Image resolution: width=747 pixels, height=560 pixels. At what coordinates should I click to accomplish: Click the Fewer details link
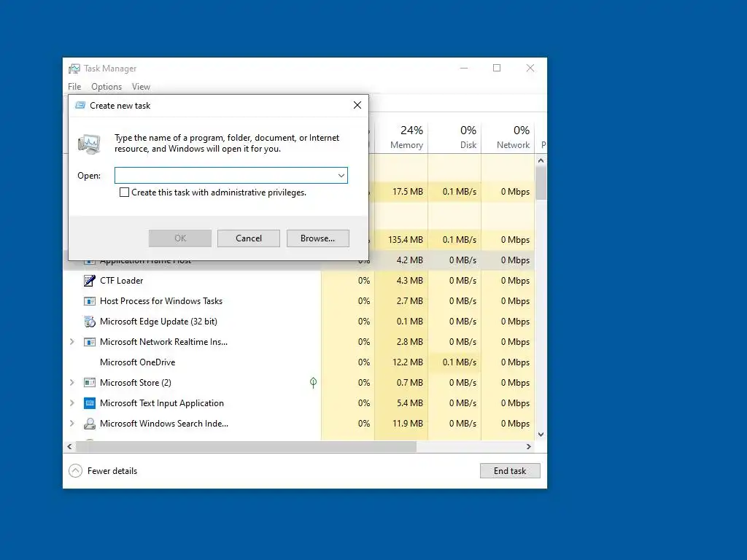click(112, 471)
